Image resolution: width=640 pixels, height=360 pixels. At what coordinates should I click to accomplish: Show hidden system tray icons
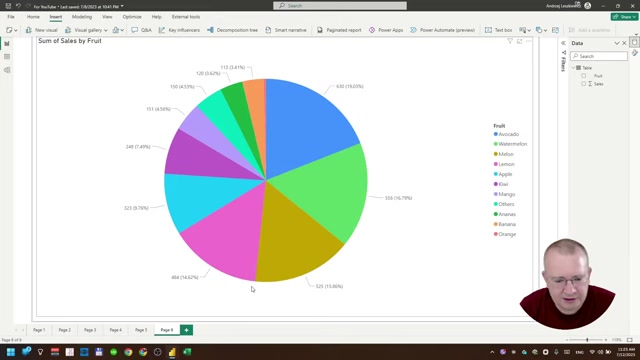click(x=492, y=352)
